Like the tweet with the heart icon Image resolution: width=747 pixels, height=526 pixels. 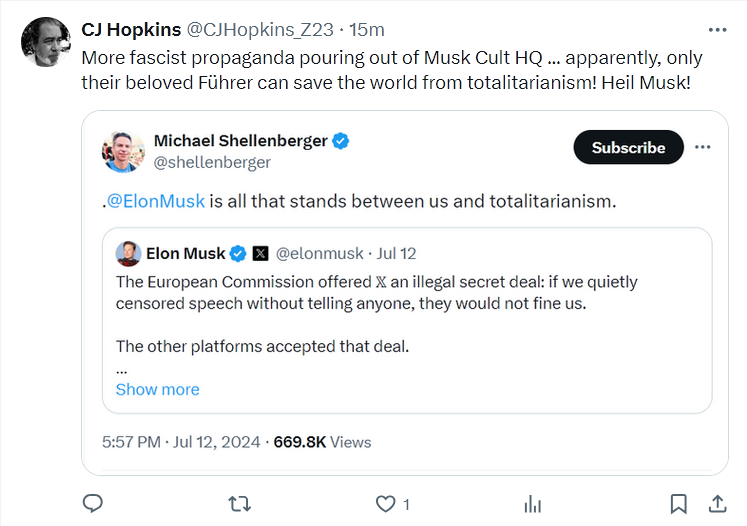click(x=386, y=503)
